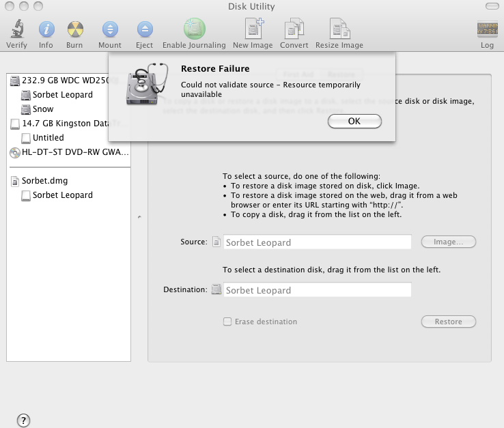Click the Source disk image icon

pos(216,242)
